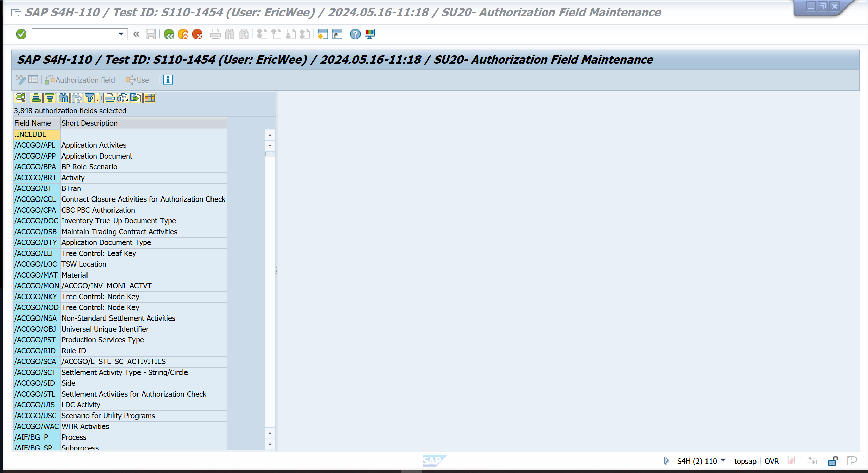Click the green Back arrow icon

pyautogui.click(x=169, y=34)
